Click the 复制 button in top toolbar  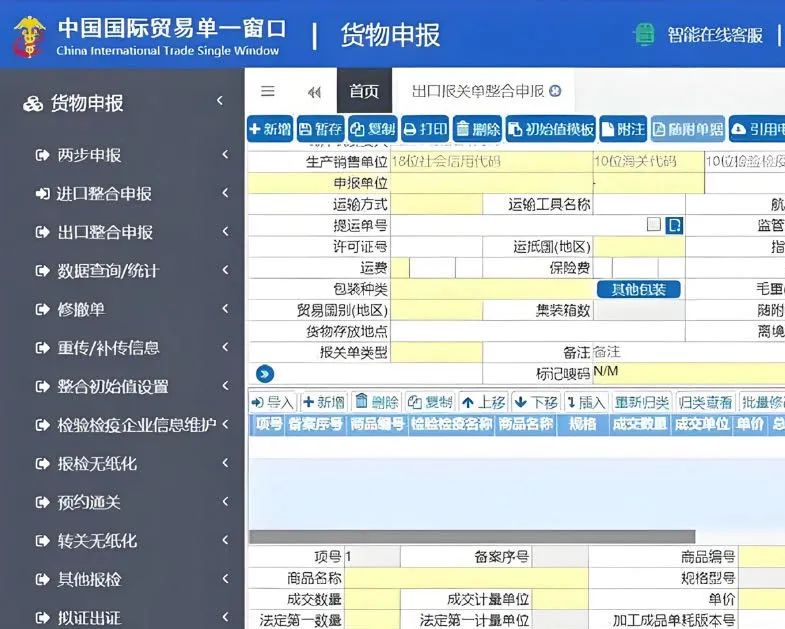pos(372,129)
